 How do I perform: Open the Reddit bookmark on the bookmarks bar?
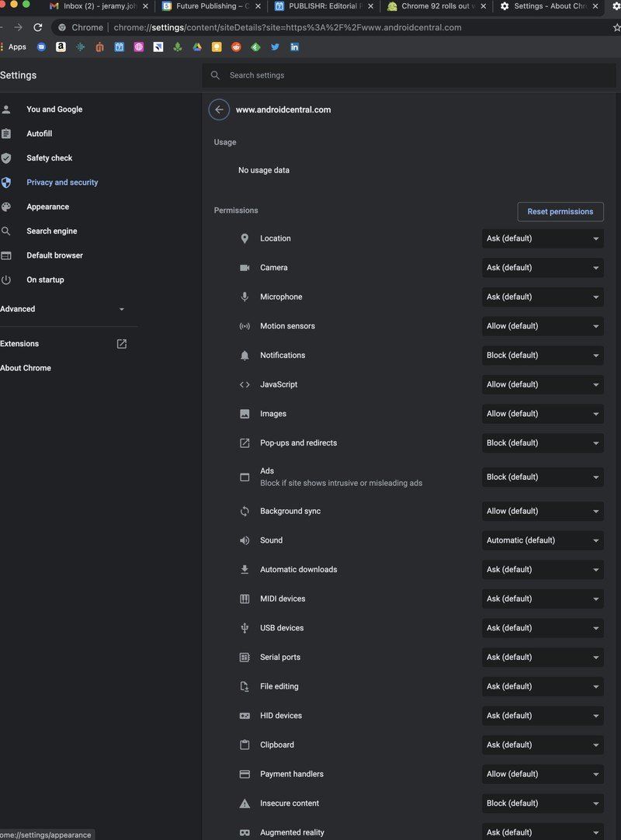235,47
